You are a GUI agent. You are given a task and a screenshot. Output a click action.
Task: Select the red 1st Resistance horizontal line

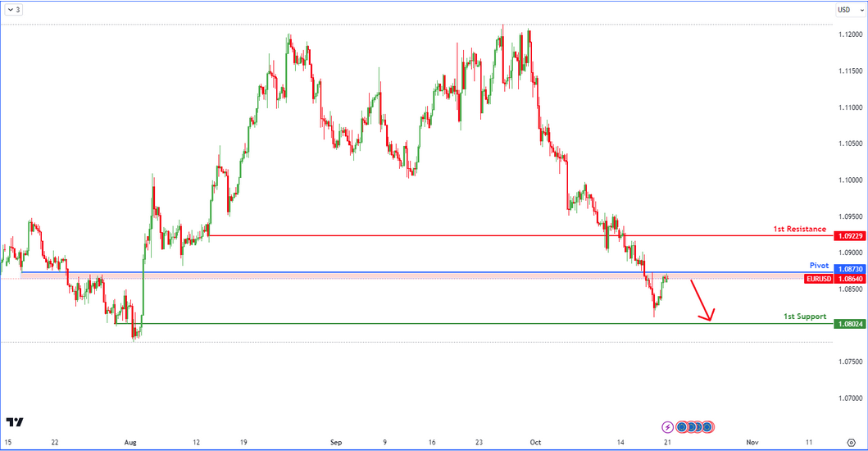coord(520,235)
